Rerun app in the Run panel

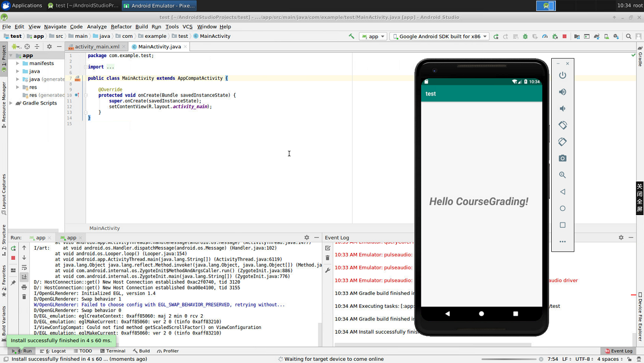pyautogui.click(x=13, y=249)
